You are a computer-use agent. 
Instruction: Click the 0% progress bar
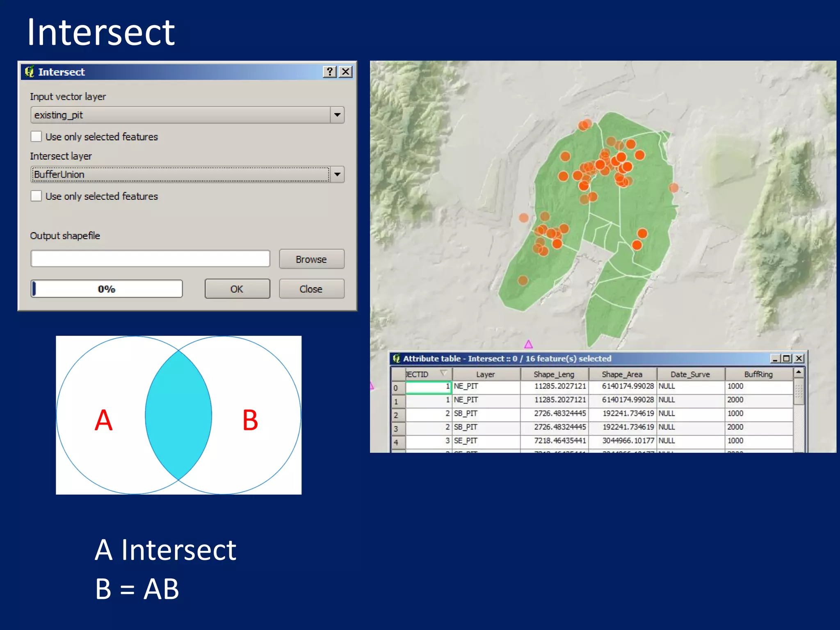pos(107,289)
